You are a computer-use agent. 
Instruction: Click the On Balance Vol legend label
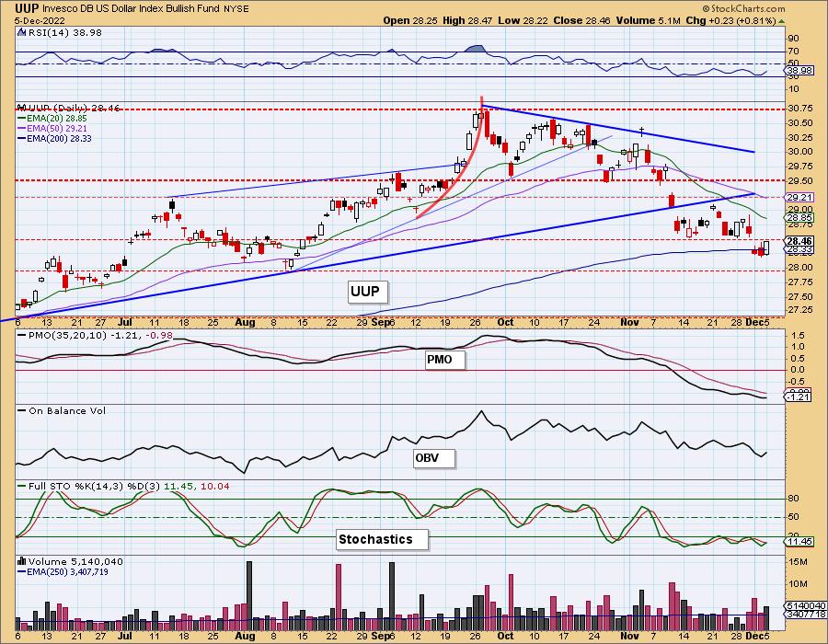point(67,410)
